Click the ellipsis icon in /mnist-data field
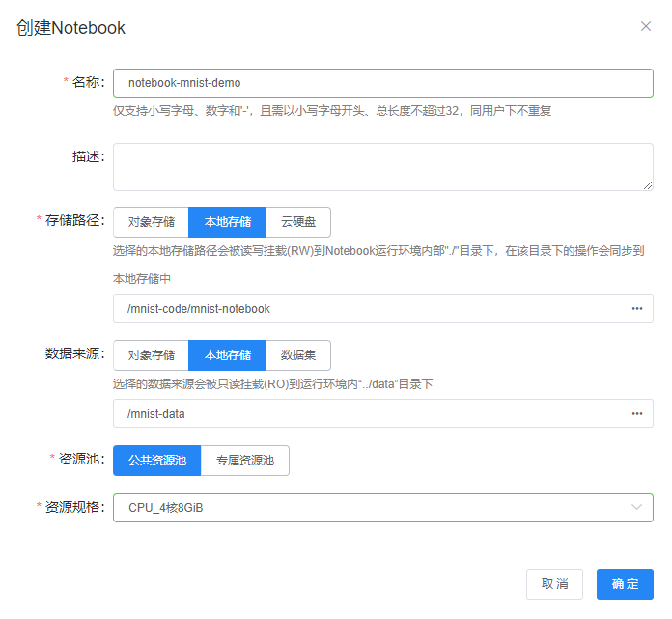Viewport: 672px width, 619px height. click(x=637, y=414)
